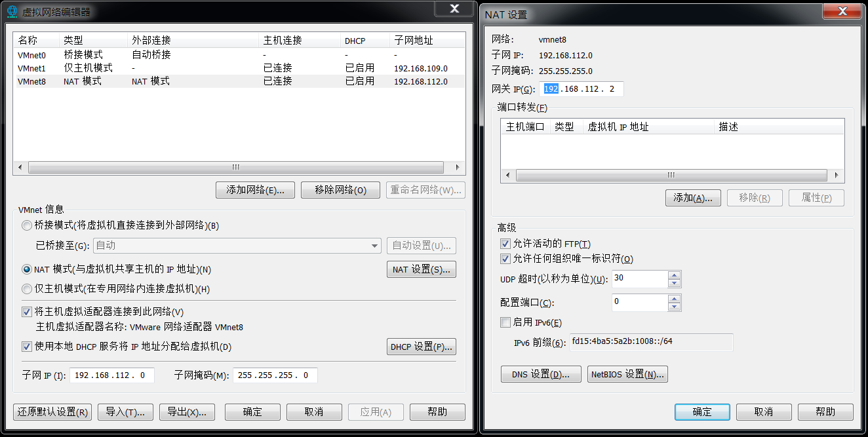Click the 移除网络 button
The width and height of the screenshot is (868, 437).
(340, 190)
